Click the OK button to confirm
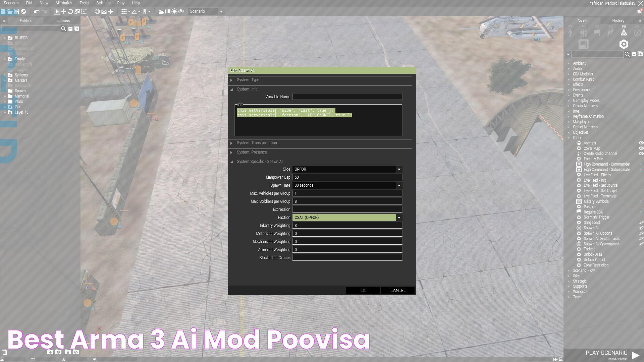 (x=363, y=290)
